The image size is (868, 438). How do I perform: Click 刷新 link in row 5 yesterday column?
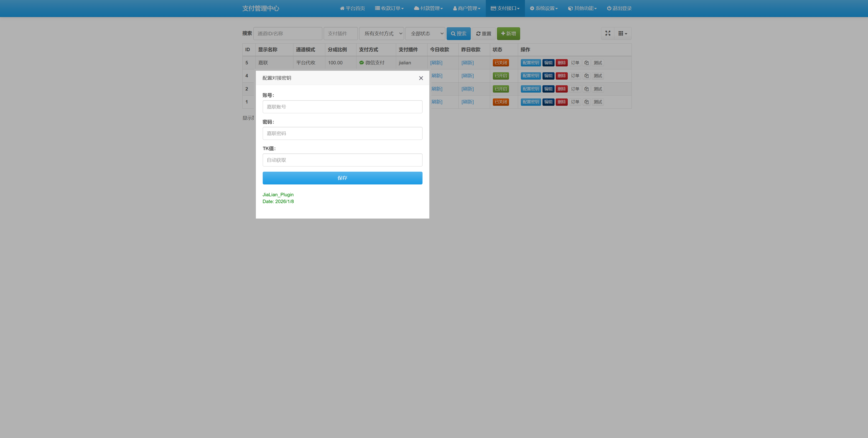pos(467,63)
